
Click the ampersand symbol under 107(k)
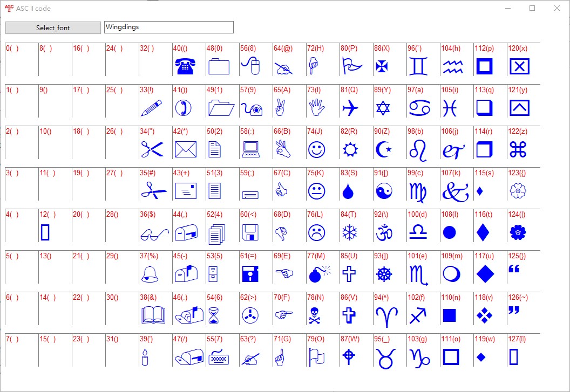point(456,191)
